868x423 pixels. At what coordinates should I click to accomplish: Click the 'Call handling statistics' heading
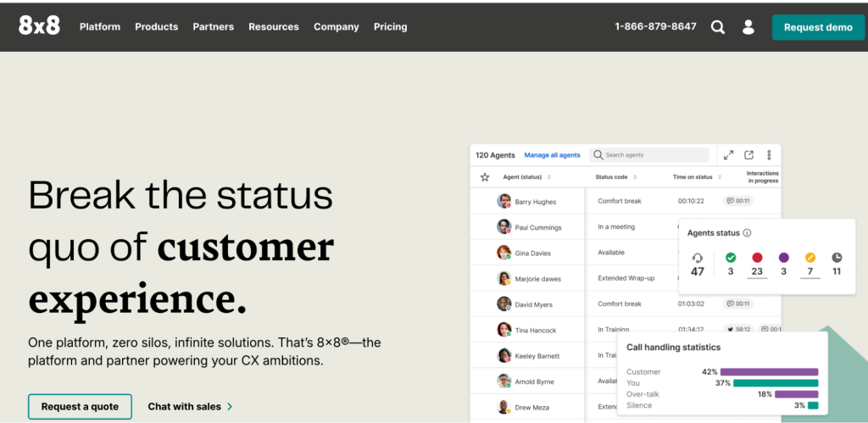tap(673, 348)
